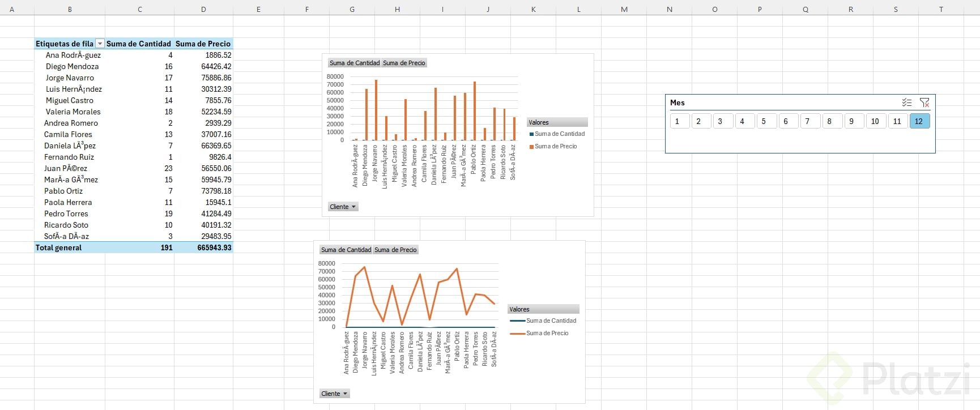The height and width of the screenshot is (410, 980).
Task: Select month 5 in the Mes slicer
Action: [x=767, y=121]
